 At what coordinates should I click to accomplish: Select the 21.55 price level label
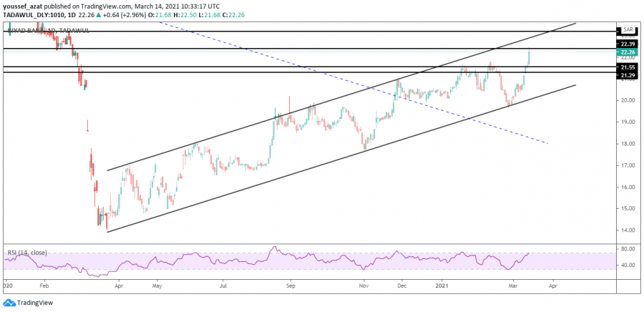pos(627,67)
